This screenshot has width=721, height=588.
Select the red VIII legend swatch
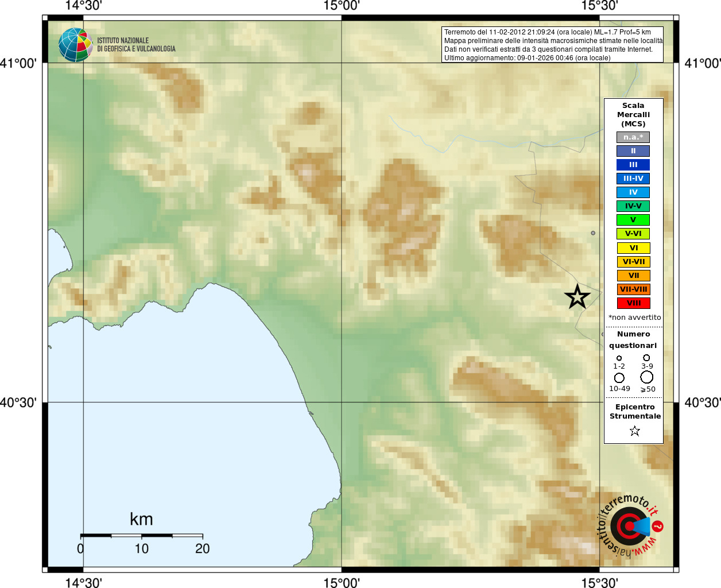coord(633,303)
